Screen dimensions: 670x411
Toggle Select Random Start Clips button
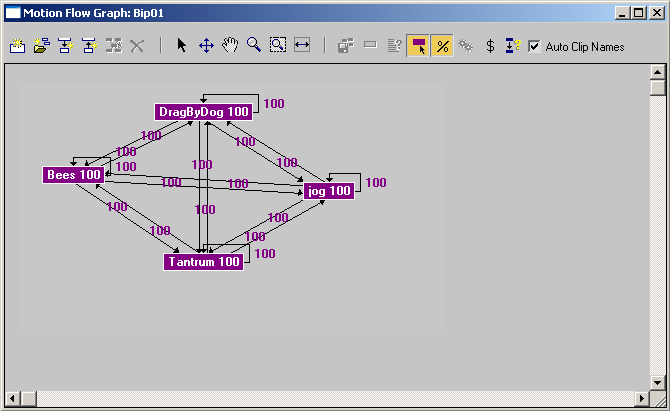pyautogui.click(x=418, y=46)
